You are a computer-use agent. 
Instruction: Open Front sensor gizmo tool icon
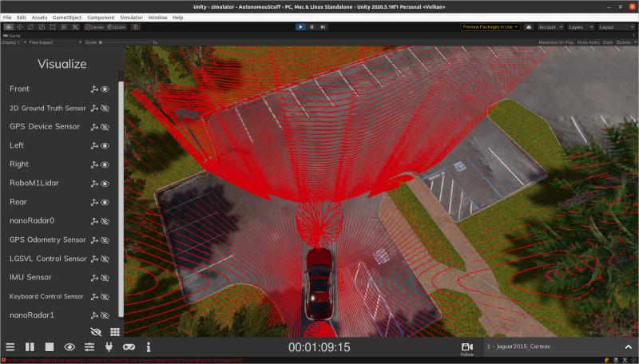[94, 89]
